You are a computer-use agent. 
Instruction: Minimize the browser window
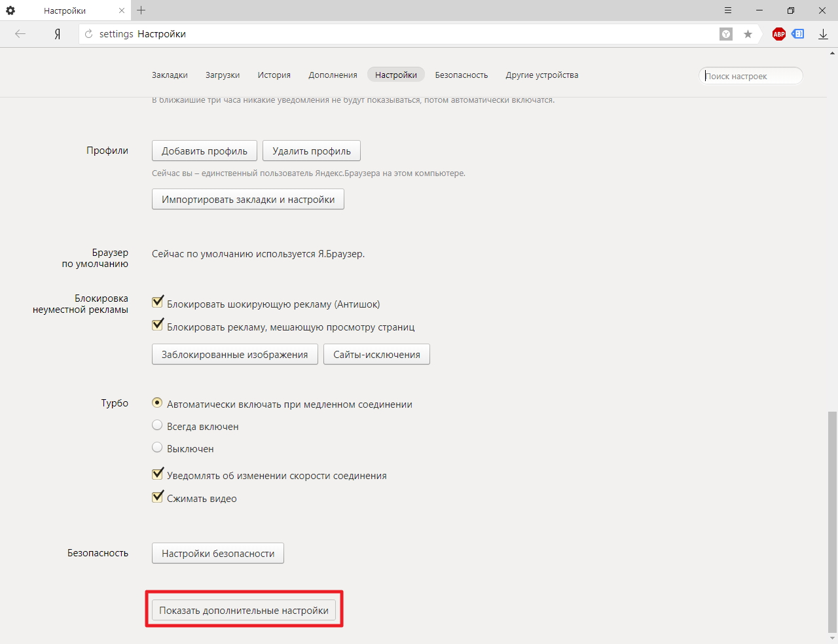[759, 10]
